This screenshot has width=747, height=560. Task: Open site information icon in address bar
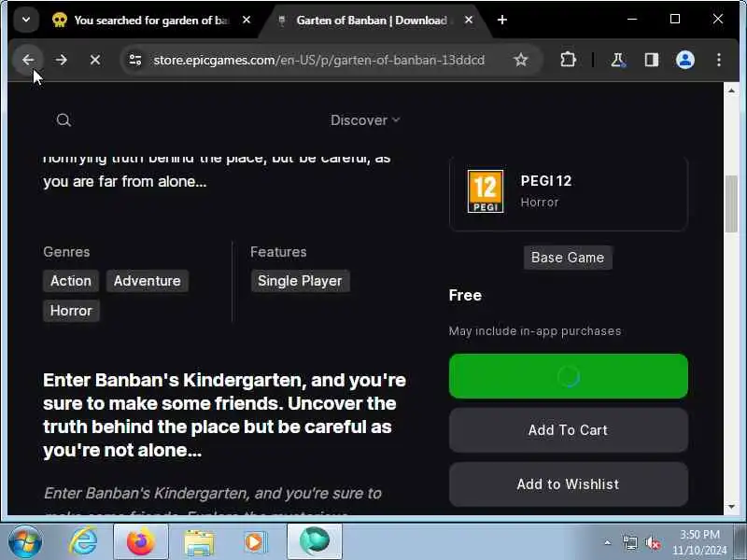tap(135, 60)
